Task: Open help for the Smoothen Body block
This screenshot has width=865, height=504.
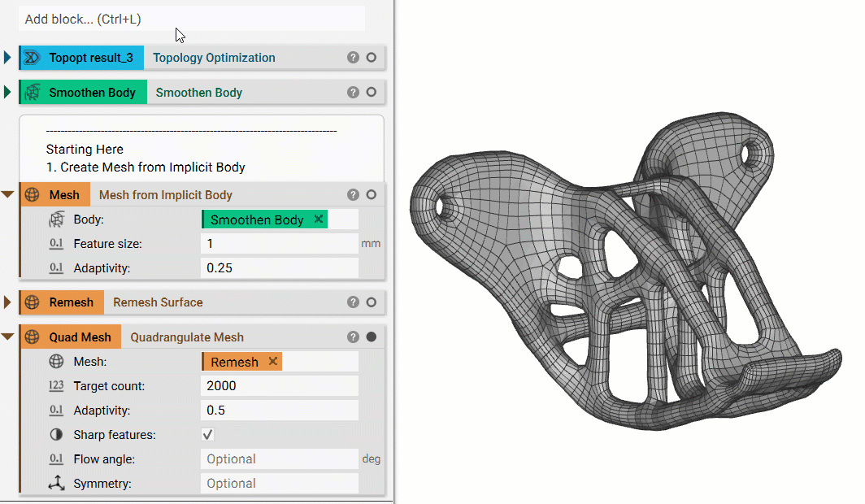Action: tap(353, 92)
